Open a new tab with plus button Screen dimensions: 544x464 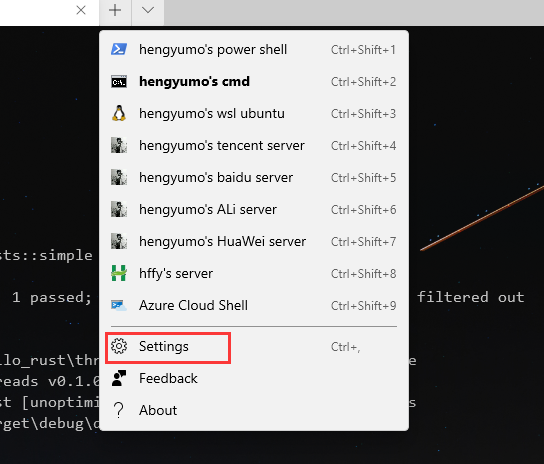pyautogui.click(x=115, y=10)
